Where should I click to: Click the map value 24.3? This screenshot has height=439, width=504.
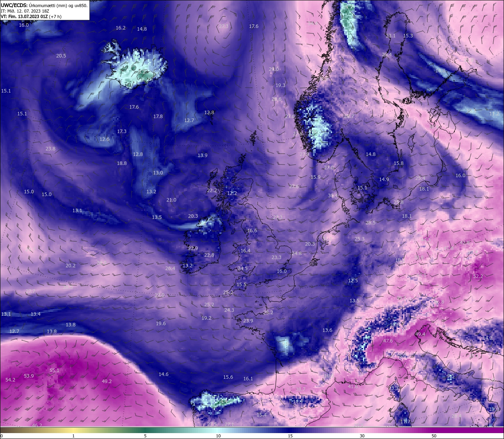coord(229,310)
